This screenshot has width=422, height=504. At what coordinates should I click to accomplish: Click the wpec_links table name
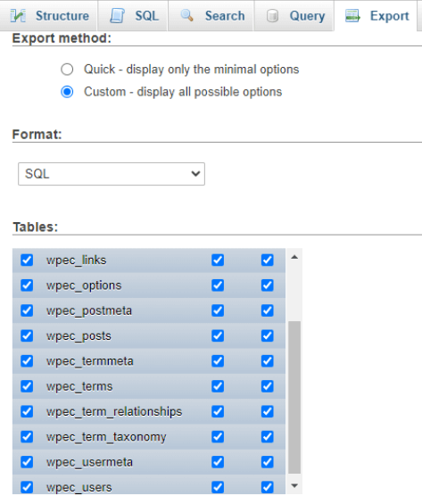(x=76, y=260)
